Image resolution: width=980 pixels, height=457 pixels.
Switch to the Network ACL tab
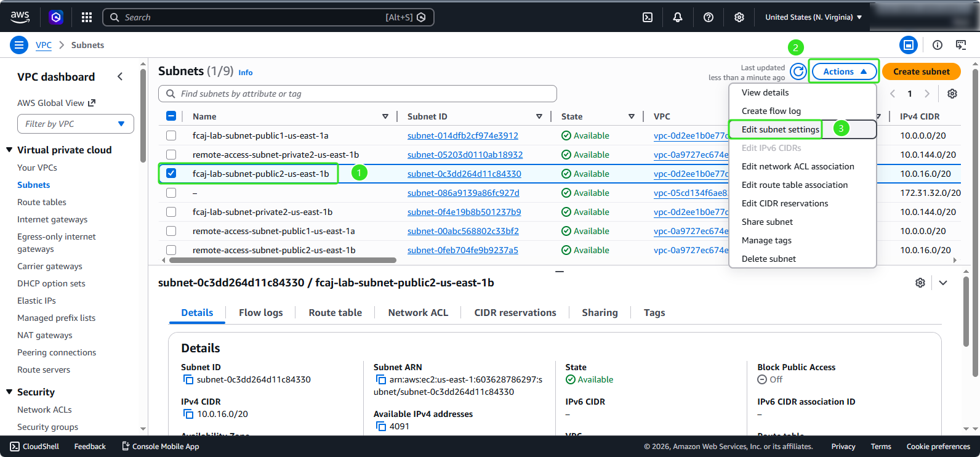click(x=418, y=312)
